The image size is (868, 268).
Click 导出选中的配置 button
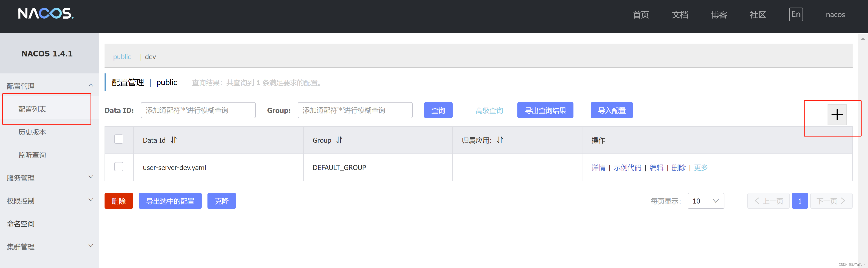[170, 201]
